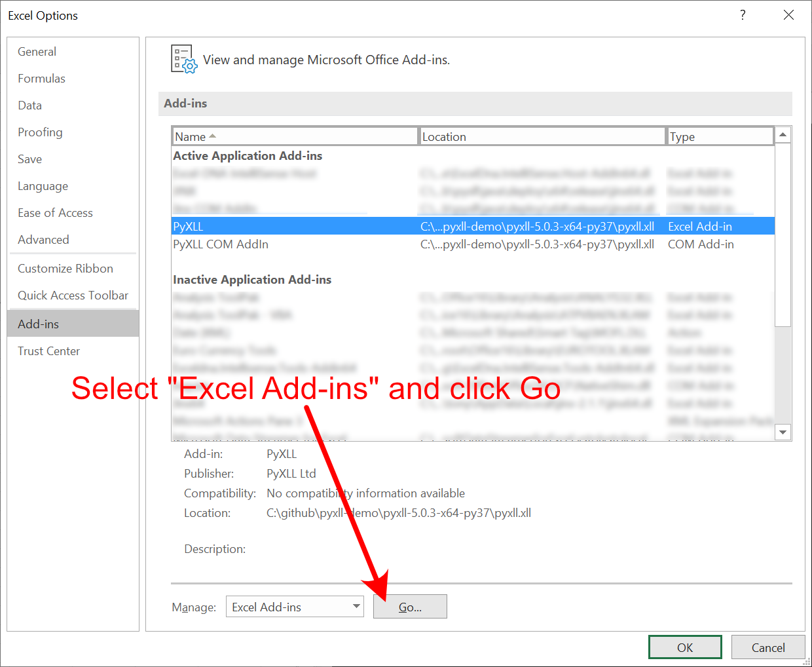Click the add-ins list scroll down arrow
Screen dimensions: 812x667
click(783, 432)
